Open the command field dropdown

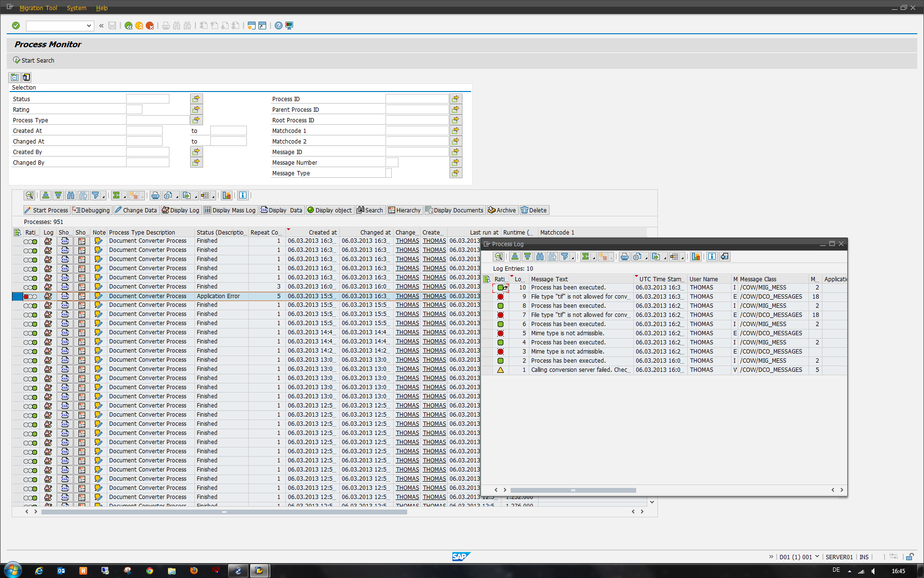pos(89,26)
